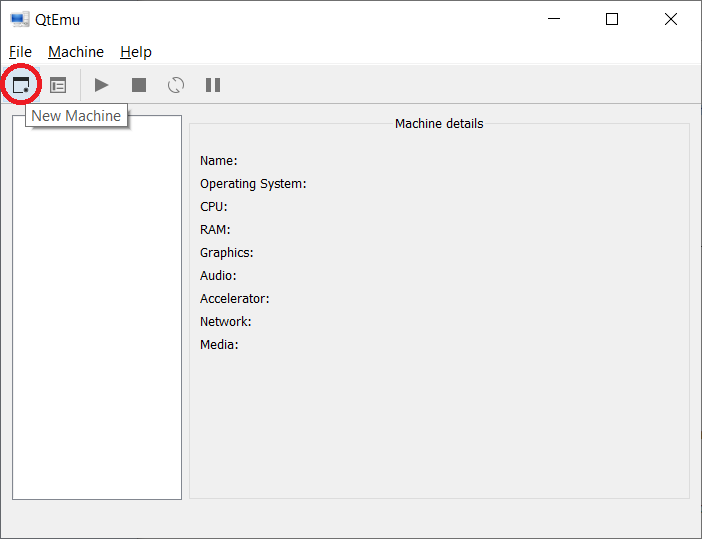Click the Machine details group title
This screenshot has width=702, height=539.
[x=439, y=124]
